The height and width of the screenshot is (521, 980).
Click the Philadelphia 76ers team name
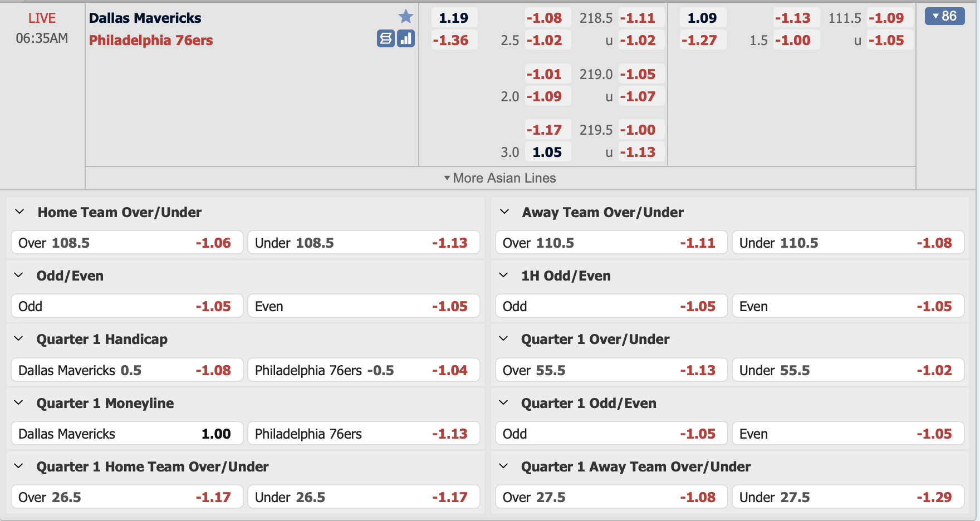[151, 40]
